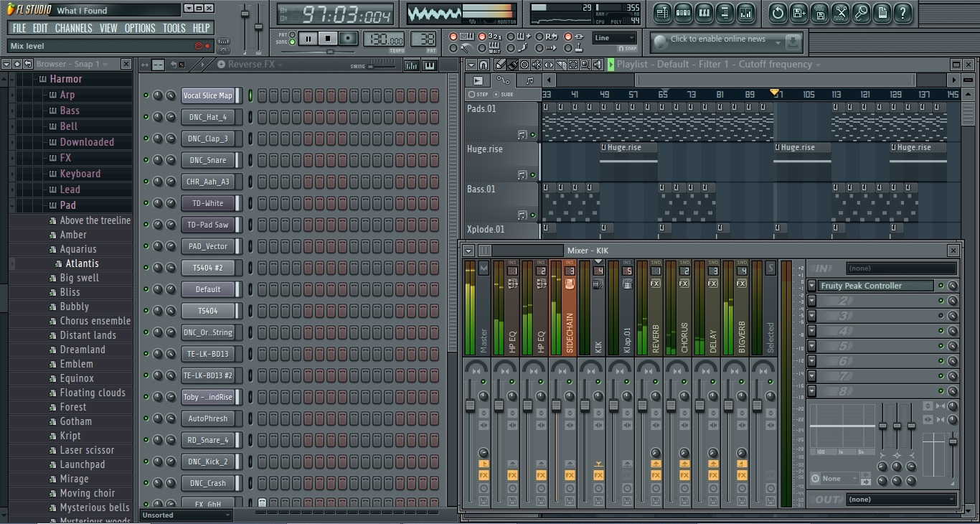Click the Klap.01 mixer track icon
This screenshot has width=980, height=524.
coord(627,284)
